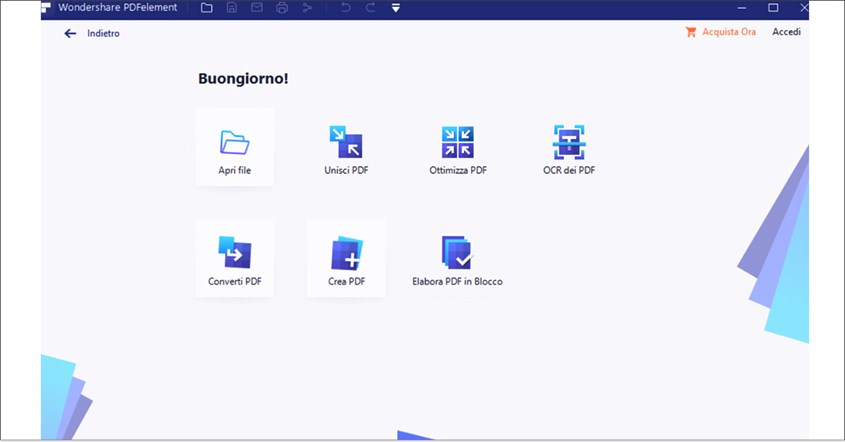Maximize the PDFelement window
845x442 pixels.
point(773,8)
